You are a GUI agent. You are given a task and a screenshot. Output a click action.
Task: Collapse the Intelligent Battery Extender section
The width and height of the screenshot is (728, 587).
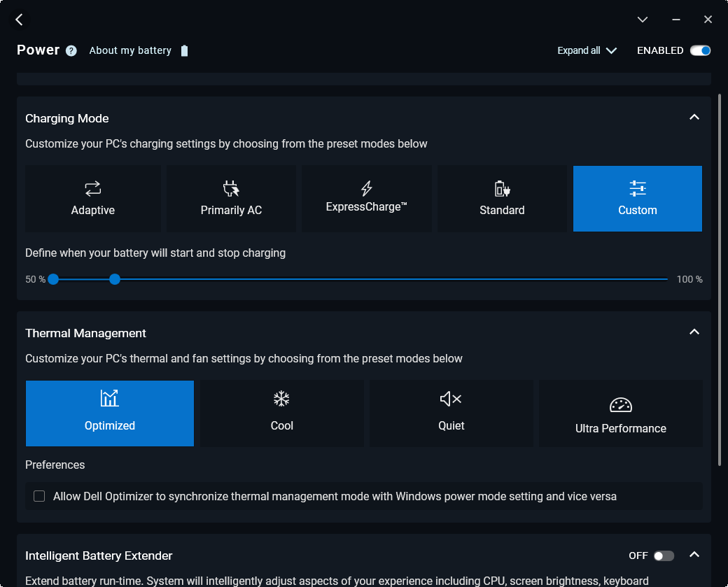point(694,555)
